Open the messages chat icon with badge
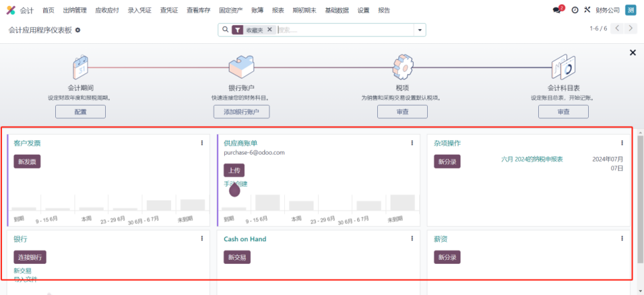 558,10
